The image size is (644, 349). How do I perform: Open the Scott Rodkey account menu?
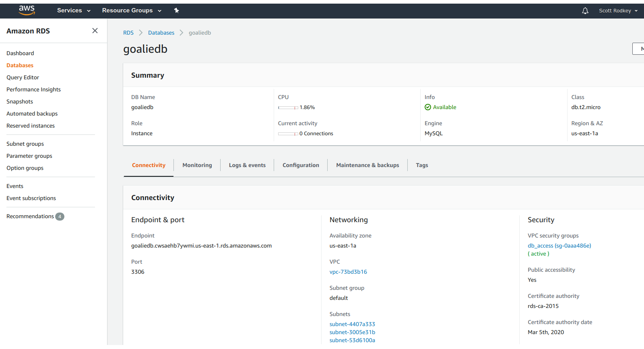pyautogui.click(x=618, y=11)
